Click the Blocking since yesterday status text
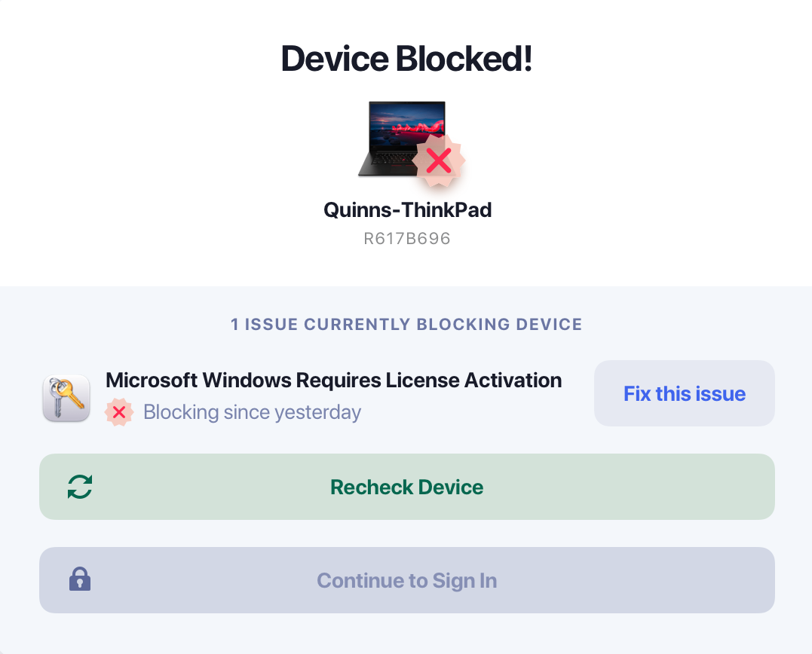This screenshot has width=812, height=654. pos(254,412)
